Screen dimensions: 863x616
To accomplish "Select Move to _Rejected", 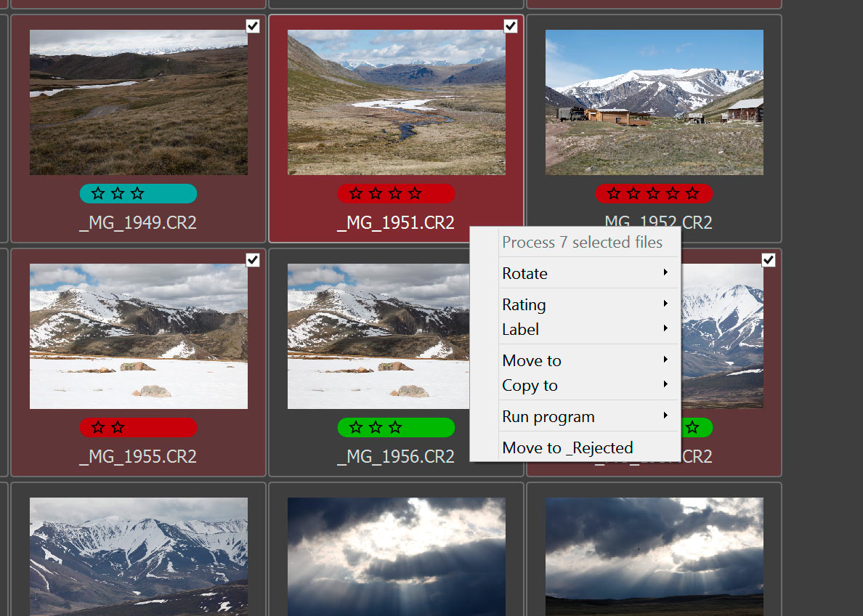I will point(567,447).
